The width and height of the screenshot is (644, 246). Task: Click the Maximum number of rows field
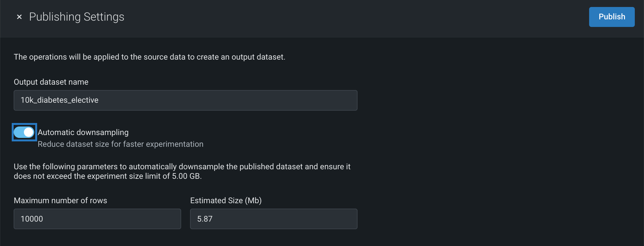click(x=97, y=219)
